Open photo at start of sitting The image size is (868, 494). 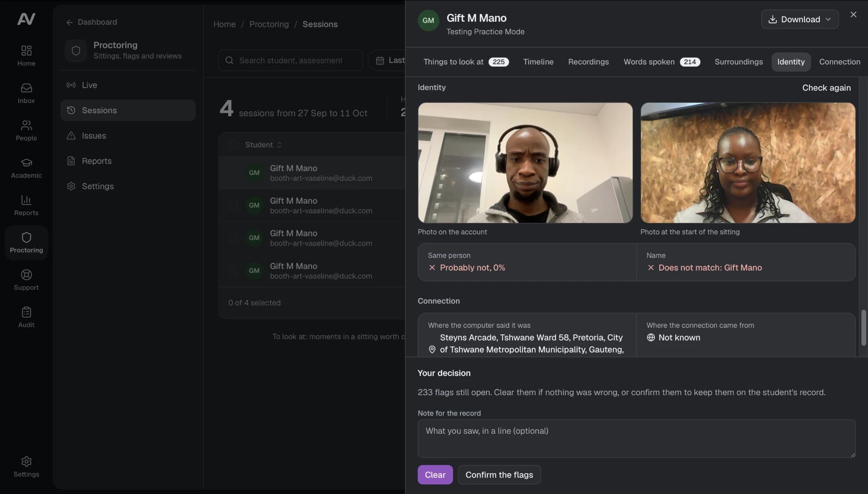tap(748, 163)
